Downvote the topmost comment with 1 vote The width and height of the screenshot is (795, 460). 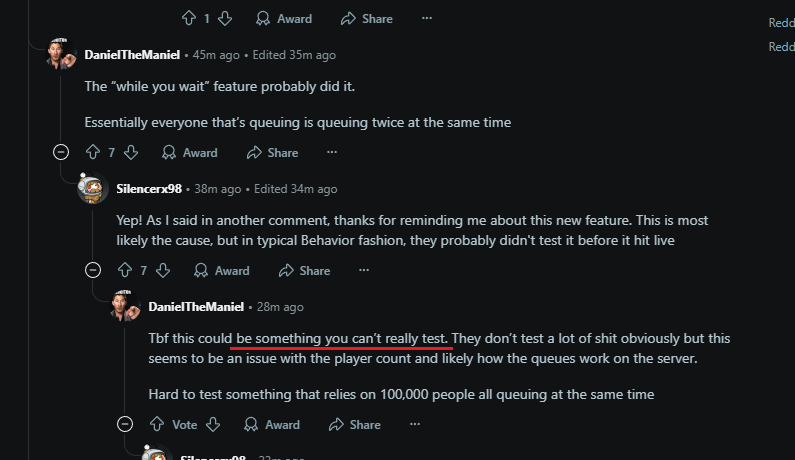click(x=225, y=18)
